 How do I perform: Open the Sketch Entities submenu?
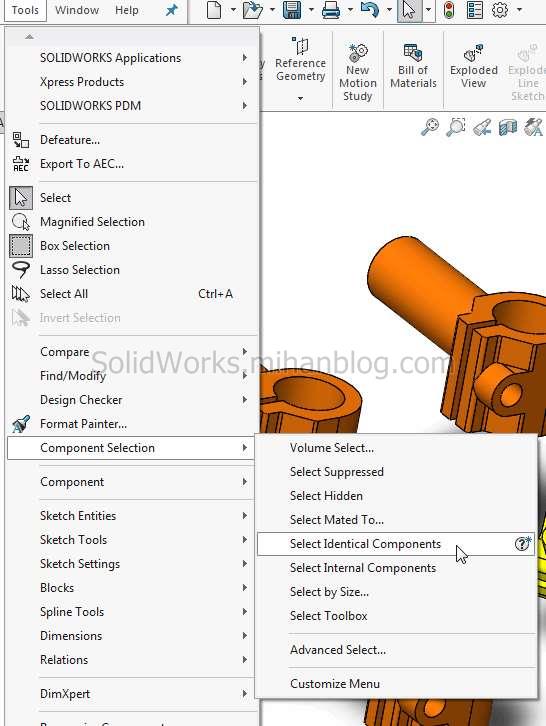(132, 516)
